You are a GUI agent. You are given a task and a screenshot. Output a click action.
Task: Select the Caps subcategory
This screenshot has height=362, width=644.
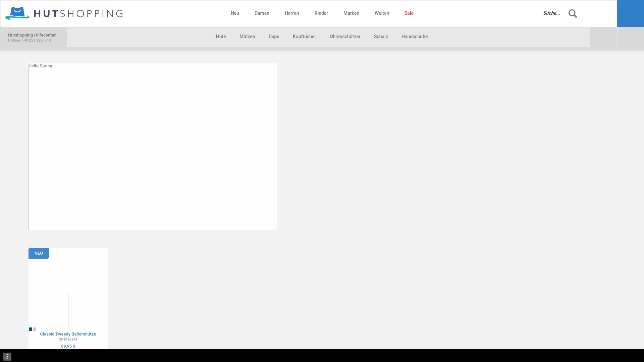click(x=274, y=37)
